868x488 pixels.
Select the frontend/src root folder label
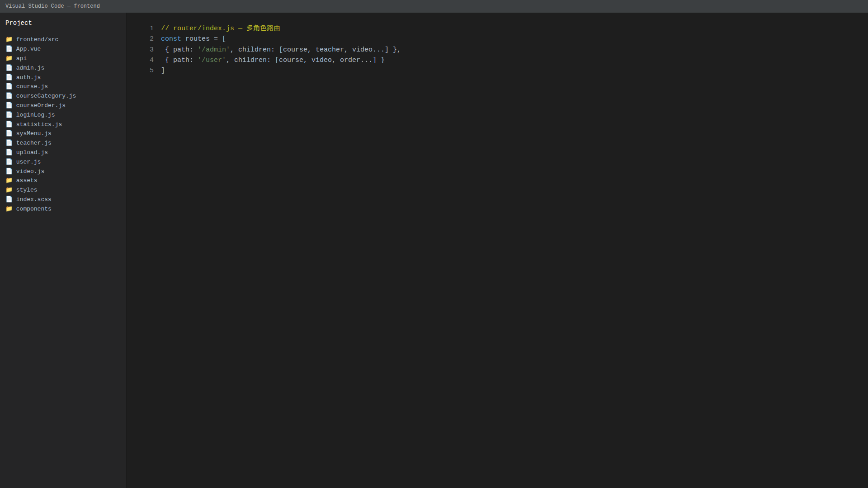point(37,39)
